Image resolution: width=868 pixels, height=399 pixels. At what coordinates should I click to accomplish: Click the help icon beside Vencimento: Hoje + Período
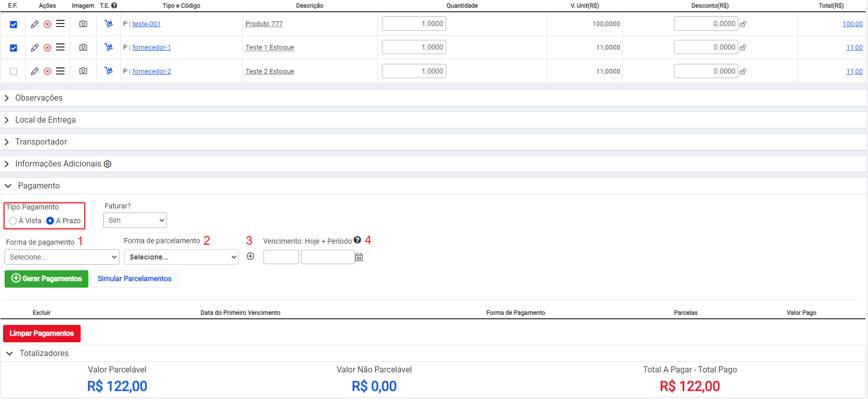(357, 240)
